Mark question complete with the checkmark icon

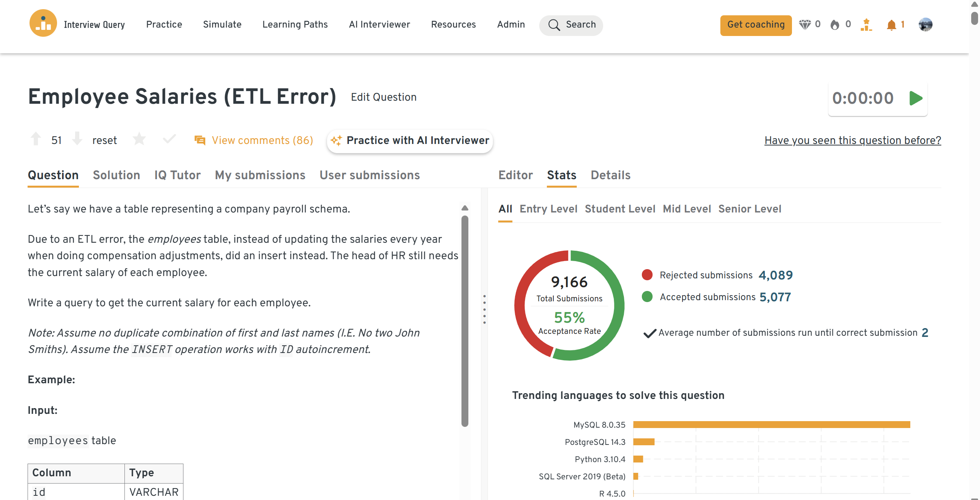(x=169, y=139)
